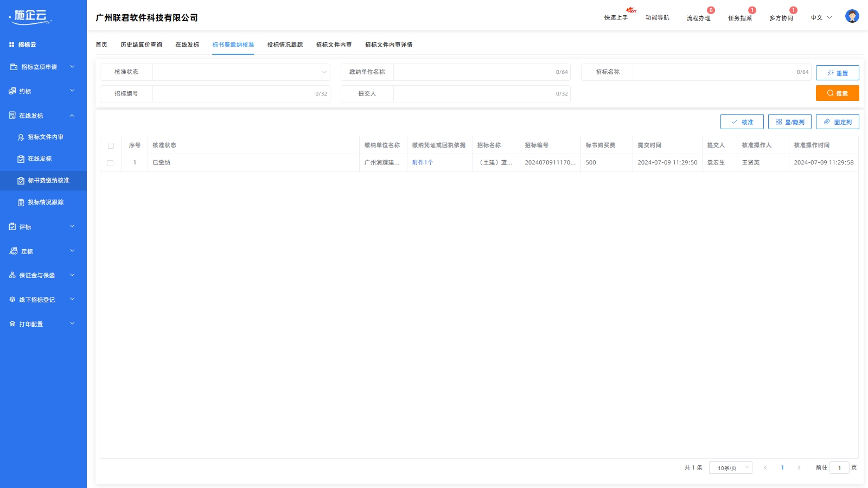Click the 打印配置 layers icon
Screen dimensions: 868x488
point(12,324)
